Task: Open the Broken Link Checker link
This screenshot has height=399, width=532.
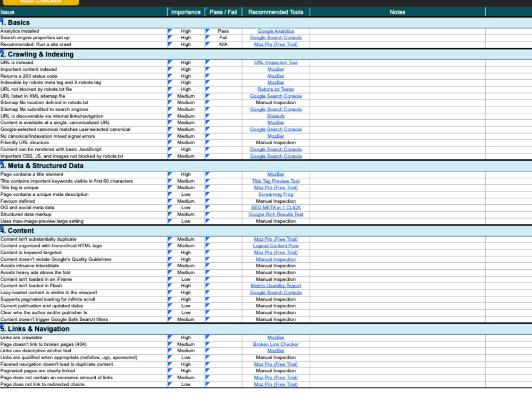Action: [276, 344]
